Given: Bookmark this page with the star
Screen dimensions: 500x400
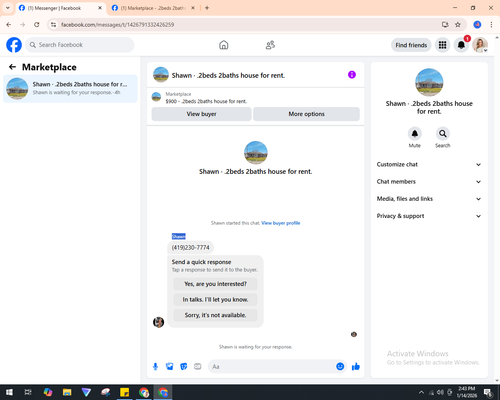Looking at the screenshot, I should (458, 25).
